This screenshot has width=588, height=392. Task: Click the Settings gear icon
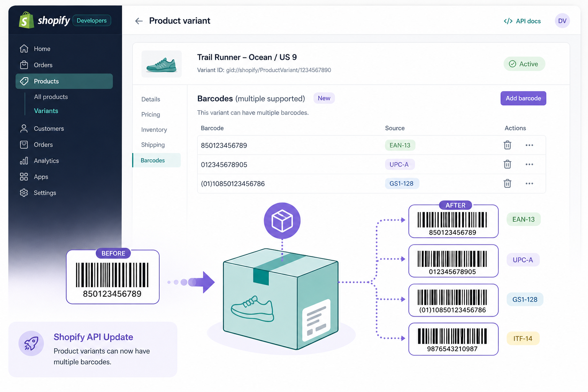click(24, 193)
